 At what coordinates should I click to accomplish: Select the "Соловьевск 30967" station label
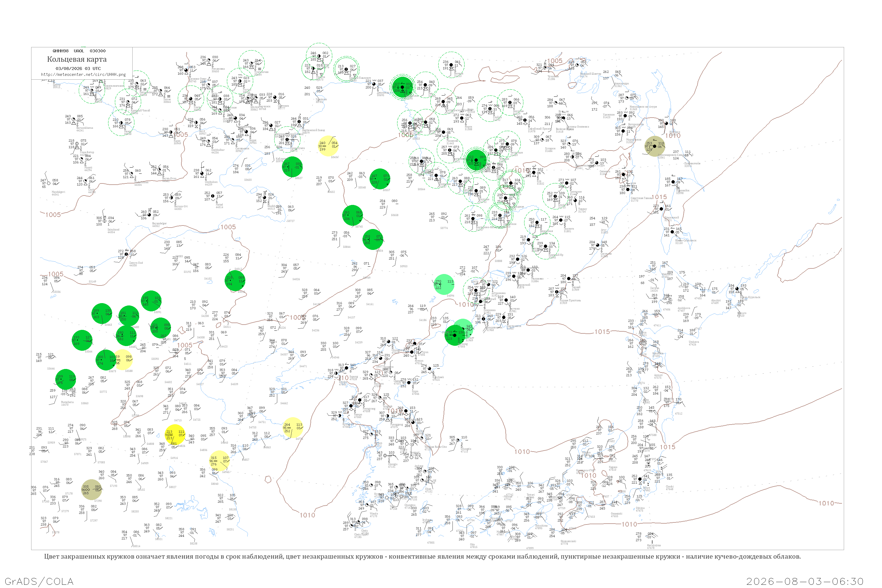242,150
